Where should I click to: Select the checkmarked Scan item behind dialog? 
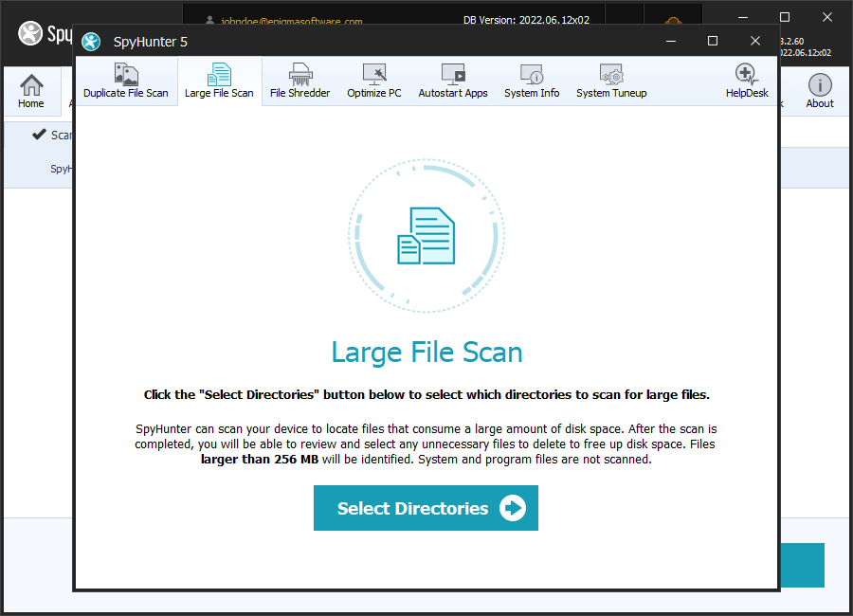pos(52,135)
